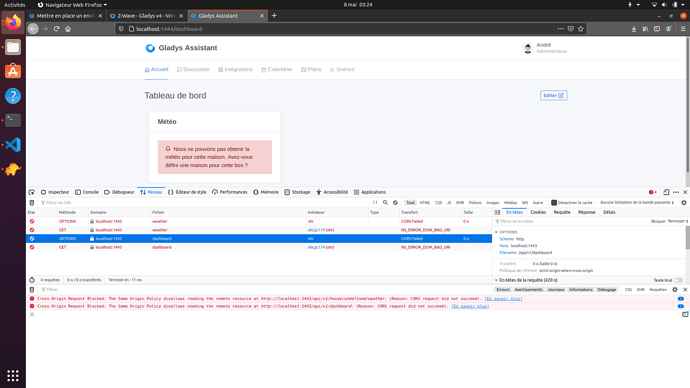690x388 pixels.
Task: Toggle responsive design mode icon
Action: click(666, 192)
